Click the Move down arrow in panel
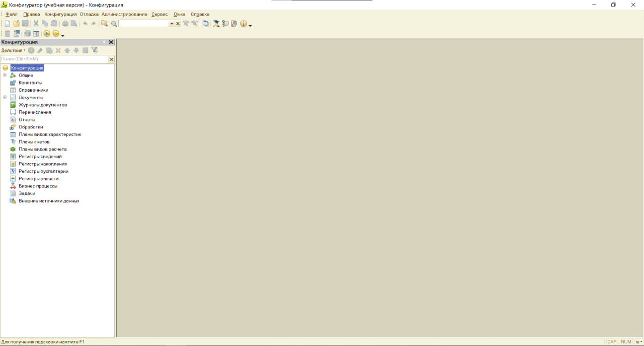This screenshot has height=346, width=644. pos(76,50)
